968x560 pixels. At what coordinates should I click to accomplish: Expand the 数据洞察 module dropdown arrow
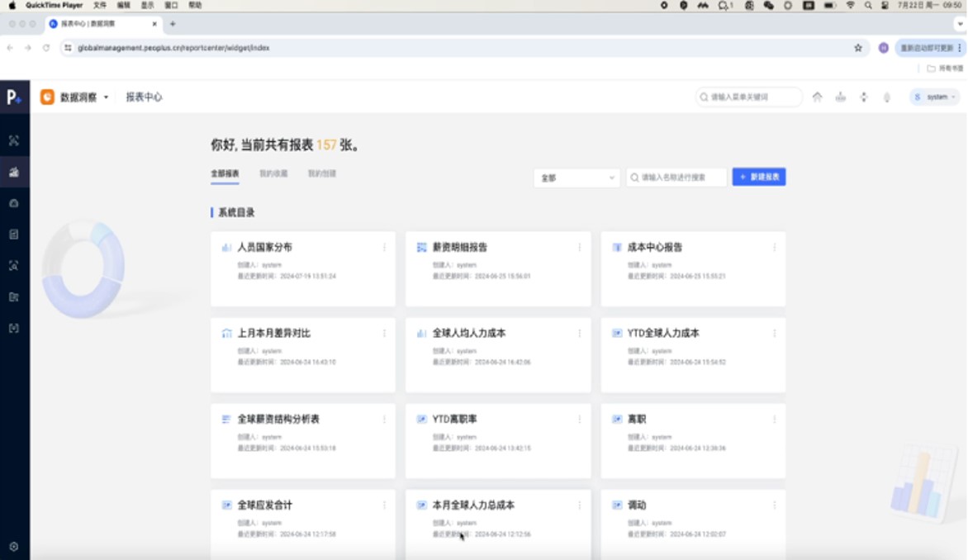coord(106,97)
